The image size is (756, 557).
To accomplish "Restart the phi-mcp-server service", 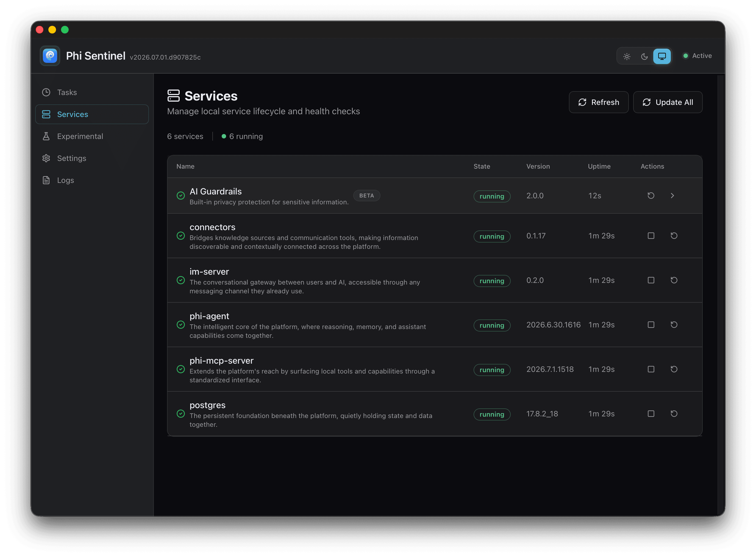I will click(674, 369).
